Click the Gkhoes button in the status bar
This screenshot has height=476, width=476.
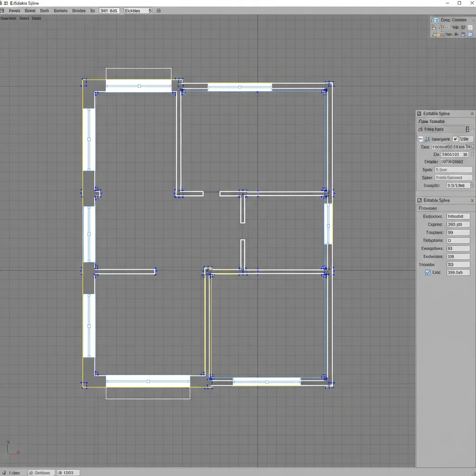click(41, 472)
